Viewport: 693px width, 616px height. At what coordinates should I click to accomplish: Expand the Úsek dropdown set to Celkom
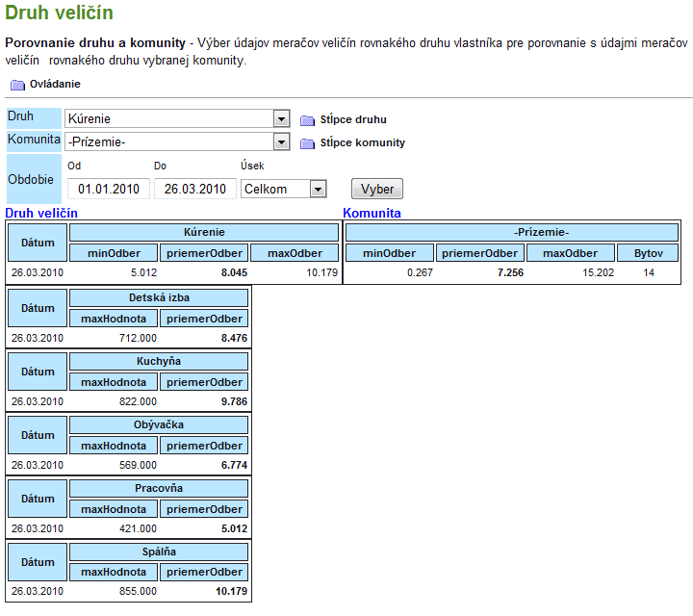click(x=284, y=189)
